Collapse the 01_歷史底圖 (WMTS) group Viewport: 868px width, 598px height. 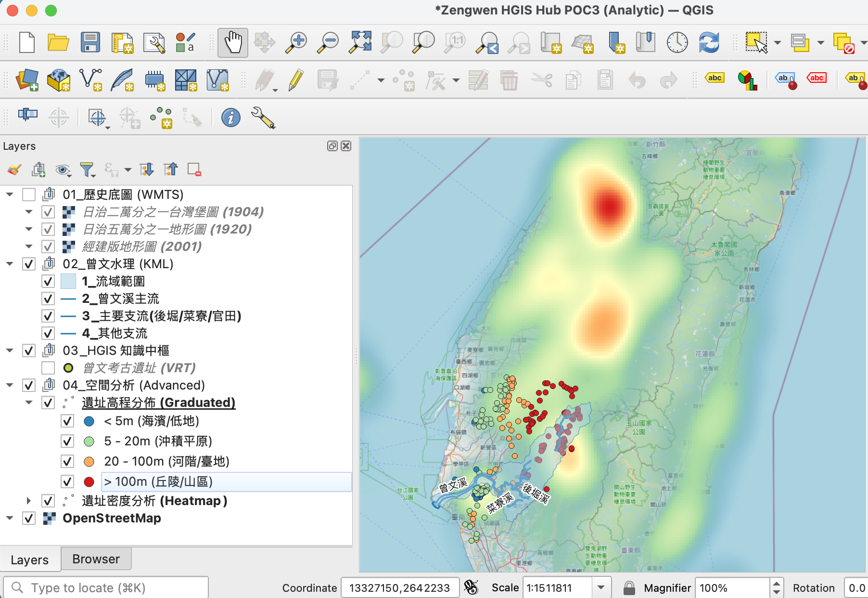click(10, 195)
